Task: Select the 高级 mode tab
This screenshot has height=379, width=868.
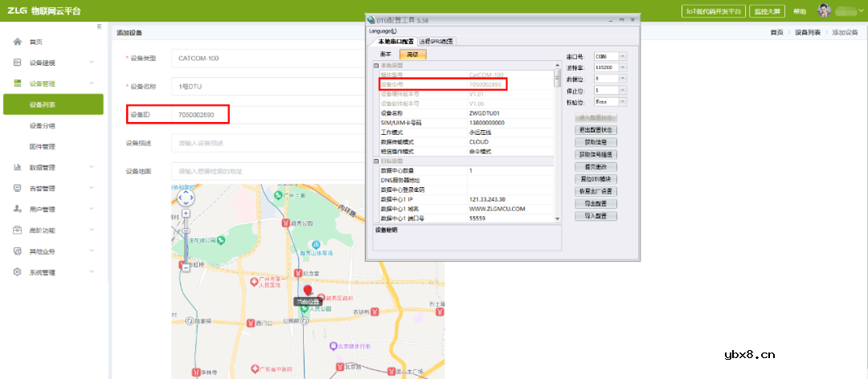Action: 412,55
